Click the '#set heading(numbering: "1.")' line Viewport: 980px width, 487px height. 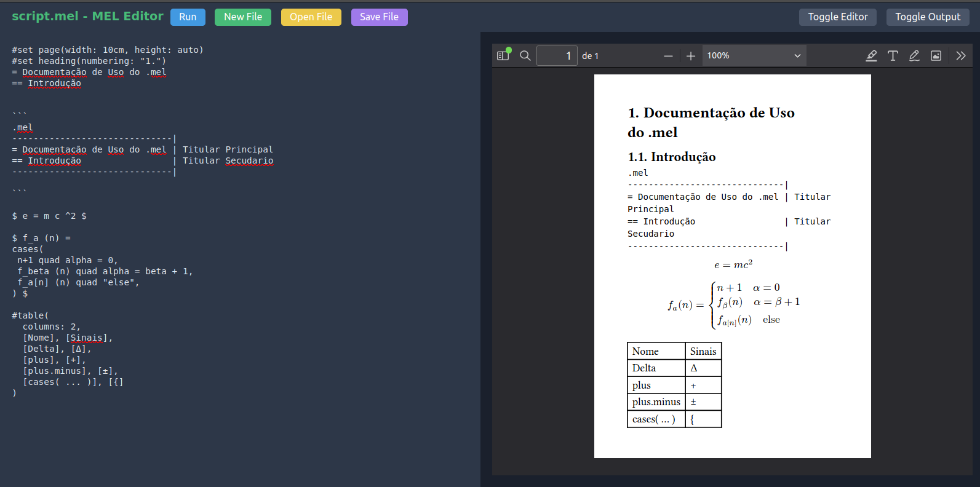(89, 61)
